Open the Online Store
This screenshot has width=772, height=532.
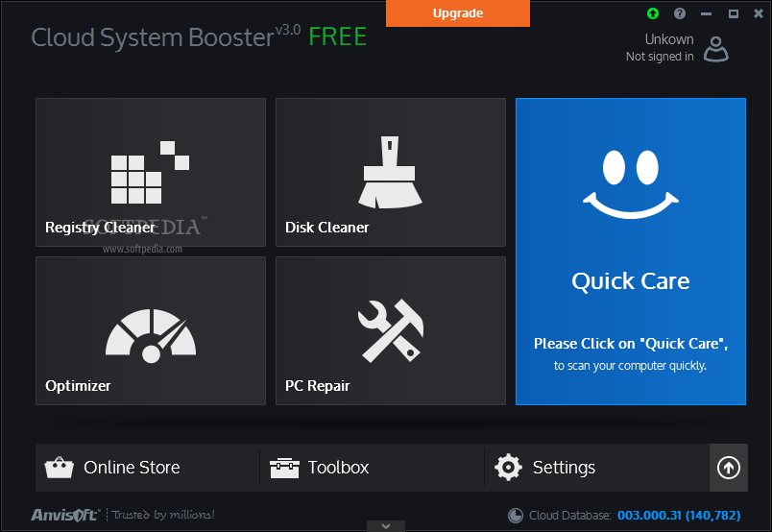(148, 468)
